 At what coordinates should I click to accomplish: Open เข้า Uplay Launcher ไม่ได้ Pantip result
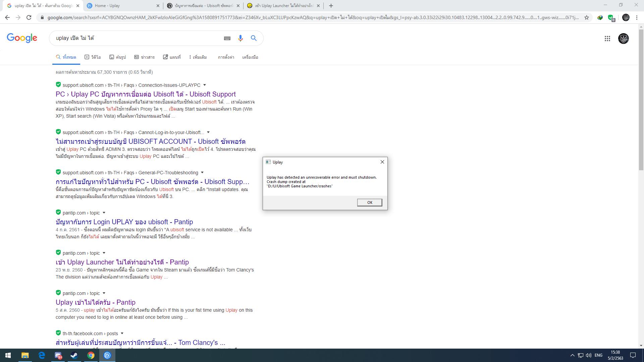pyautogui.click(x=122, y=262)
